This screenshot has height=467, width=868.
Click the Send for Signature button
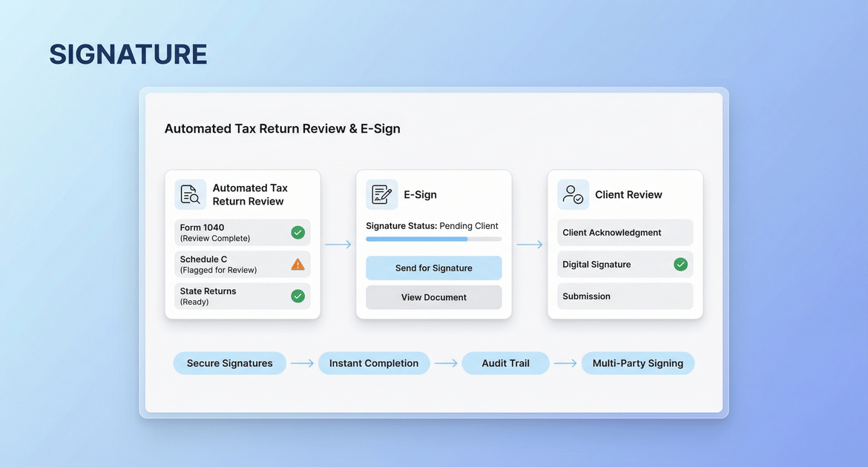tap(434, 268)
